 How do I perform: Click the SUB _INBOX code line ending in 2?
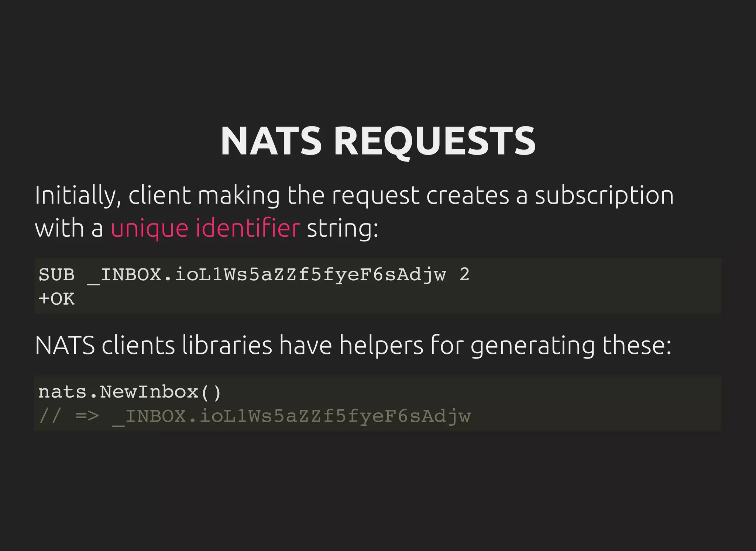point(254,275)
